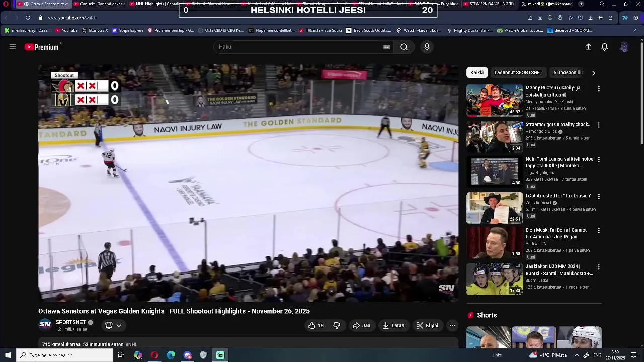Open the YouTube guide hamburger menu
The height and width of the screenshot is (362, 644).
coord(13,47)
